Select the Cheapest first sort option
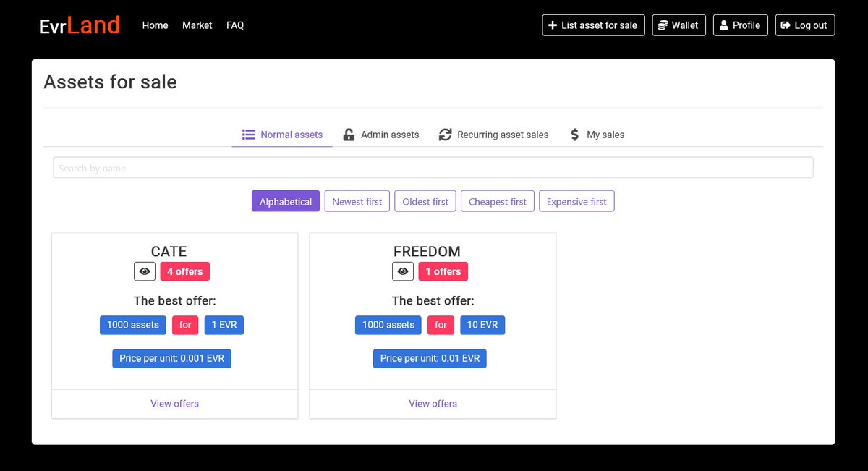Viewport: 868px width, 471px height. pos(497,201)
